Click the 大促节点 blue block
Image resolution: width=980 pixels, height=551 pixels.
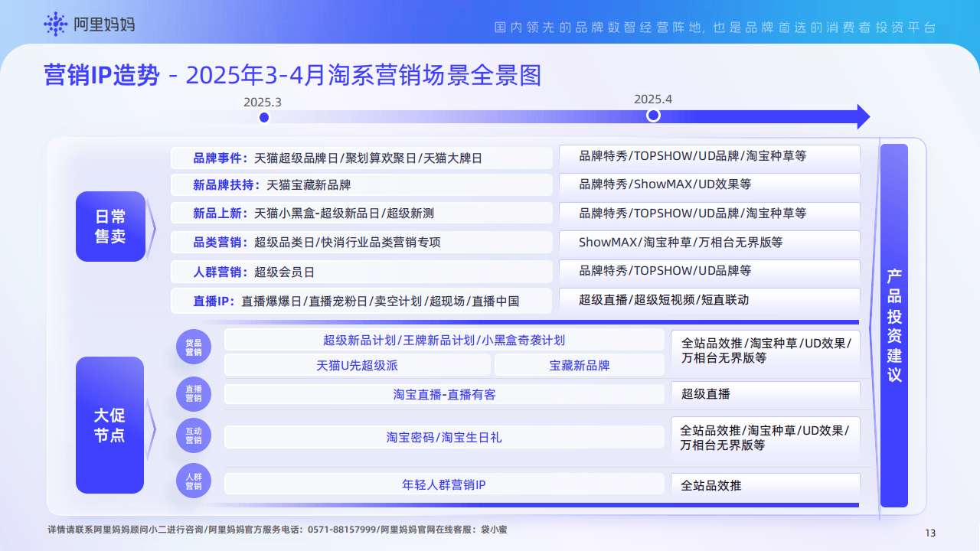pos(110,425)
